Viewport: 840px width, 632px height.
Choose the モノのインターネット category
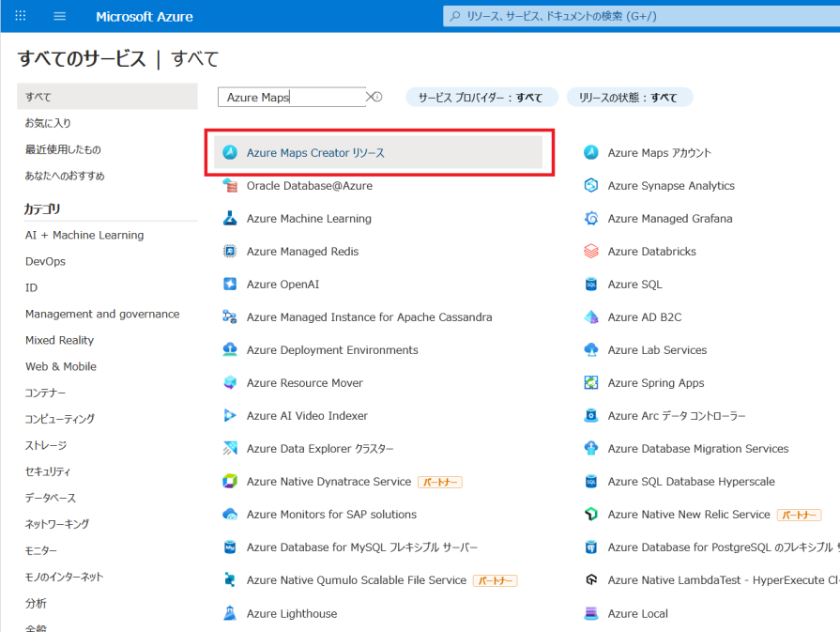(64, 577)
